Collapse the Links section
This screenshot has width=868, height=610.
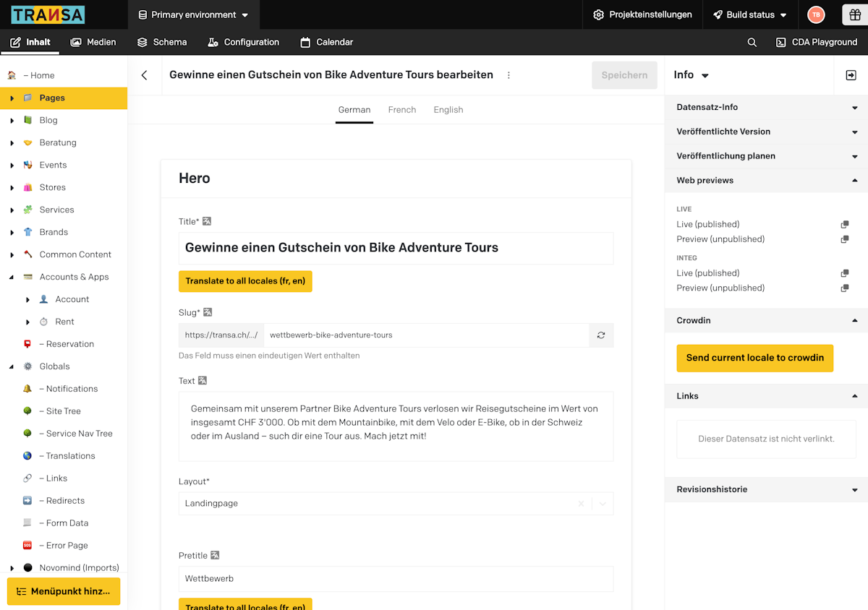click(x=767, y=396)
